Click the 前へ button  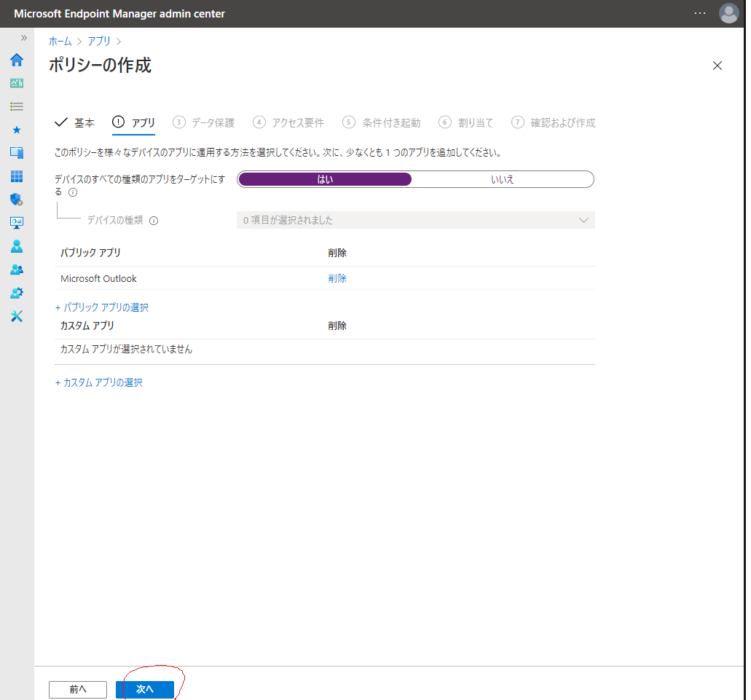[78, 690]
